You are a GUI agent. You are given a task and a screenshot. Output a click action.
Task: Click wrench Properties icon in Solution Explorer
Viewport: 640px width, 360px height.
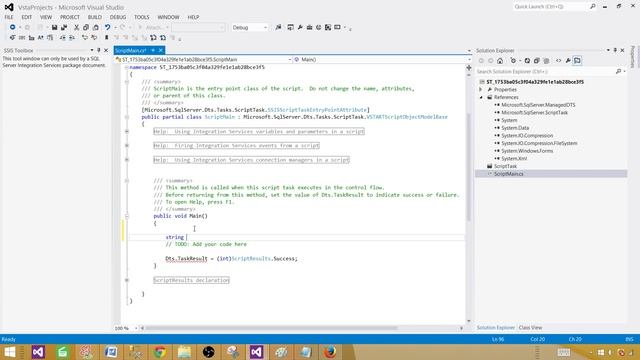[x=568, y=61]
